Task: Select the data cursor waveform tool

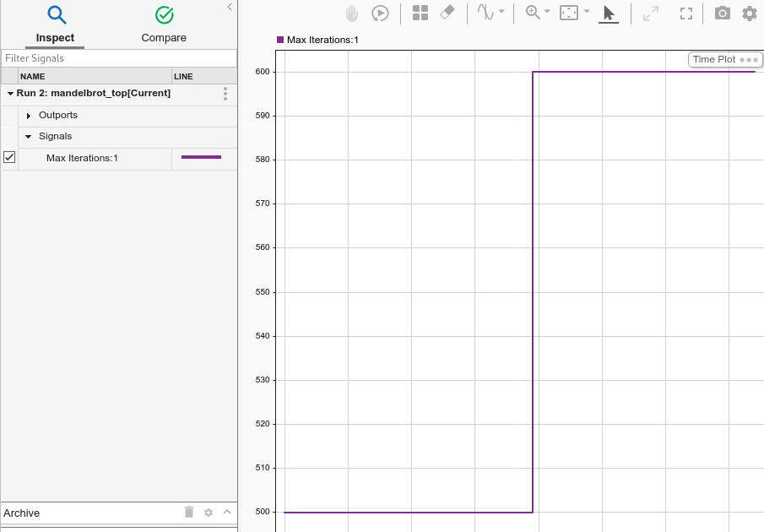Action: pyautogui.click(x=485, y=13)
